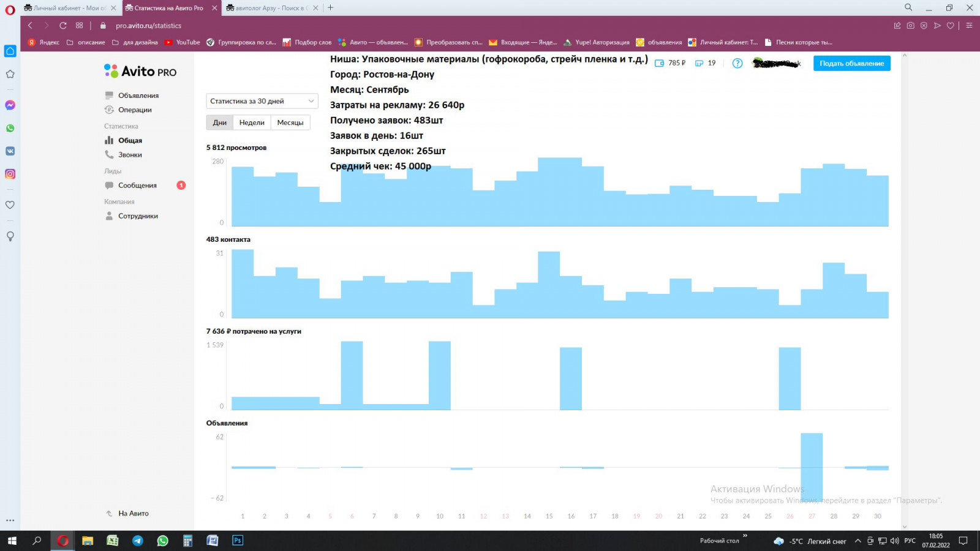Go back using the browser back arrow
The height and width of the screenshot is (551, 980).
pyautogui.click(x=30, y=26)
